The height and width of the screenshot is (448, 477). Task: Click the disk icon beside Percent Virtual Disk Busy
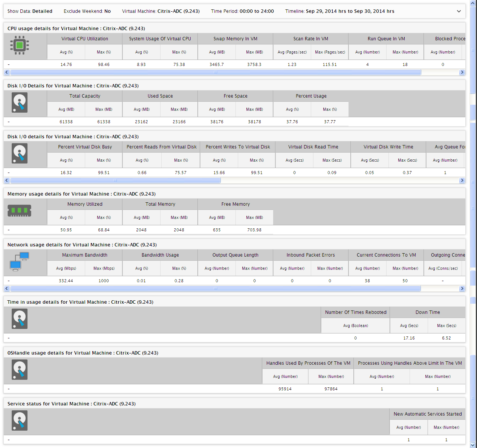click(x=20, y=154)
